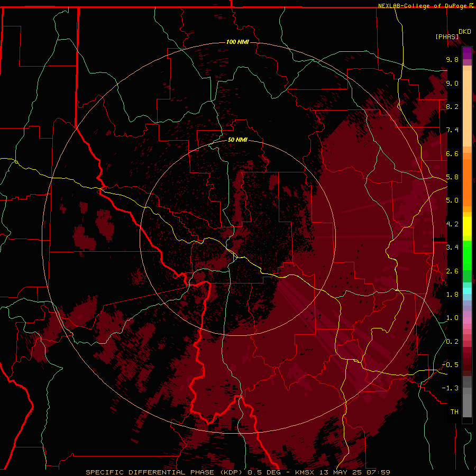Screen dimensions: 476x476
Task: Select the "DKD" label above the color scale
Action: [465, 32]
